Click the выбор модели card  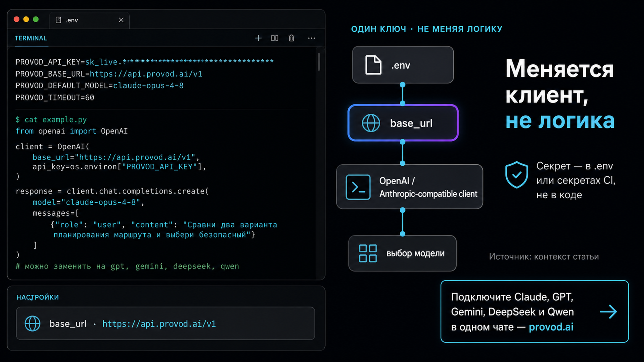point(403,253)
